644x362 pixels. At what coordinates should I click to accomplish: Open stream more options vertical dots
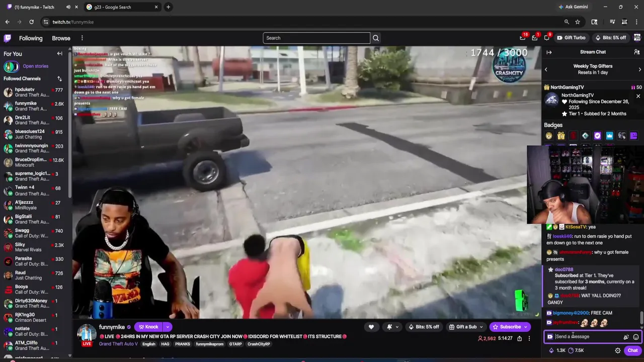coord(529,338)
